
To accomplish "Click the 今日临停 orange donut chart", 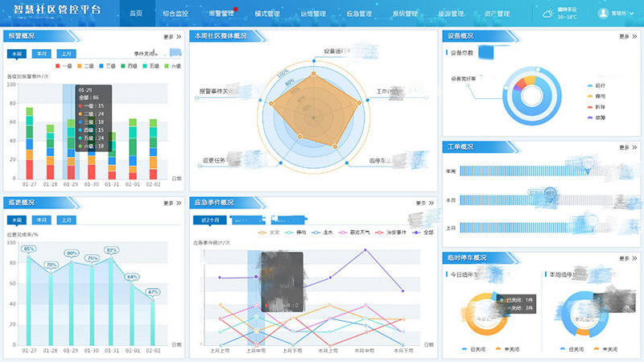I will click(486, 314).
